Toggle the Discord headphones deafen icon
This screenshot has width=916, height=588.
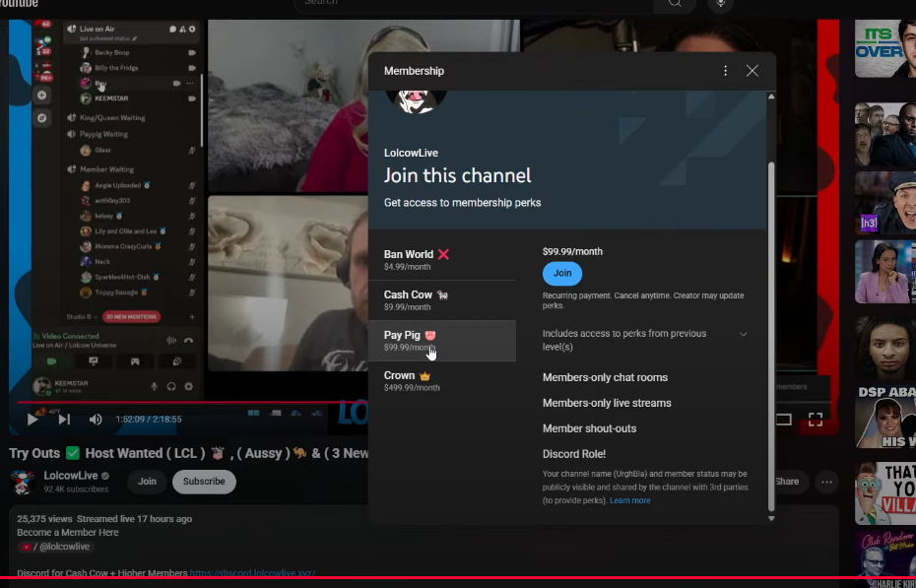[171, 386]
